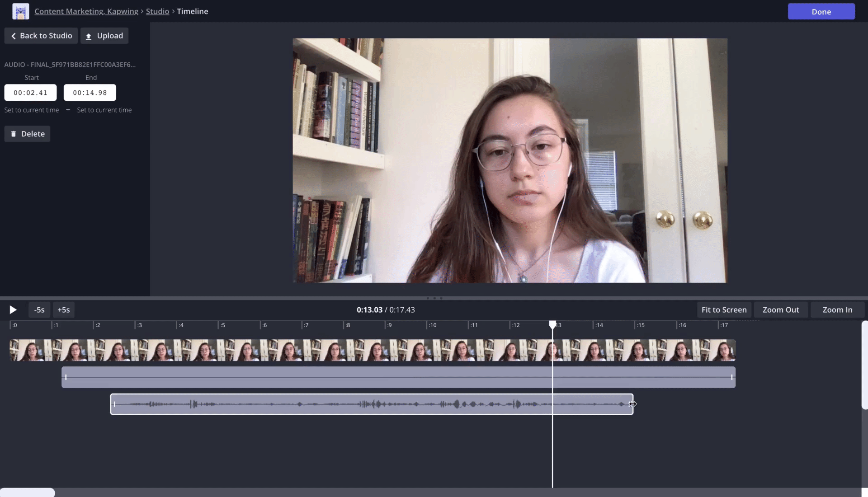Click the Start time input field

(30, 93)
